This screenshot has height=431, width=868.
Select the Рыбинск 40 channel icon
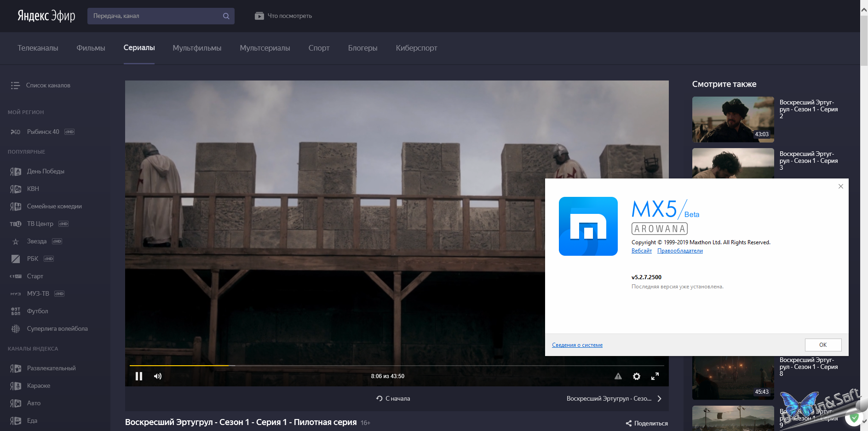16,132
